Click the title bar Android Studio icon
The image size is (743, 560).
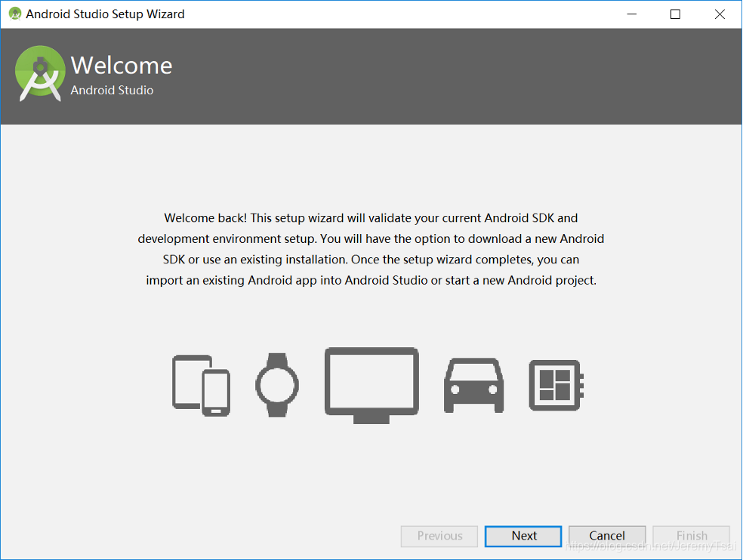click(x=15, y=14)
